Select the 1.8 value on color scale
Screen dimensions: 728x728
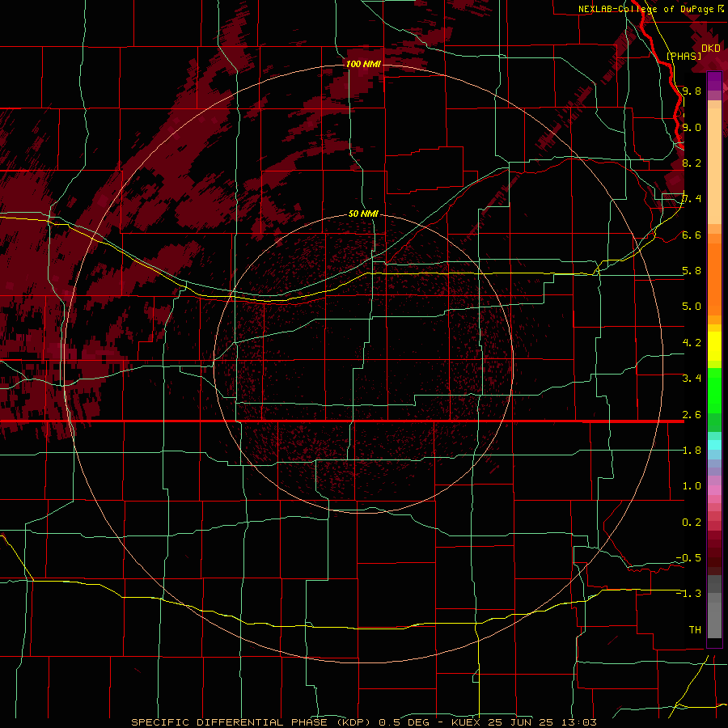(x=692, y=451)
